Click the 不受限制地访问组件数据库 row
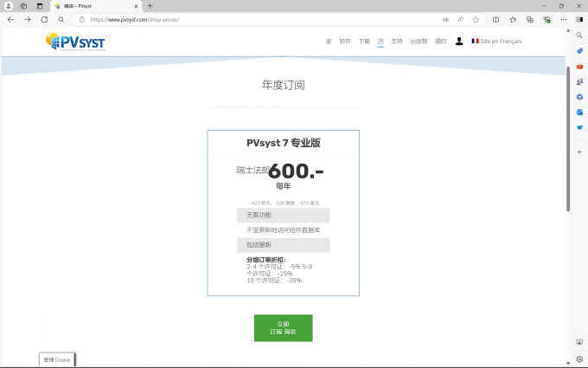Image resolution: width=588 pixels, height=368 pixels. 283,230
